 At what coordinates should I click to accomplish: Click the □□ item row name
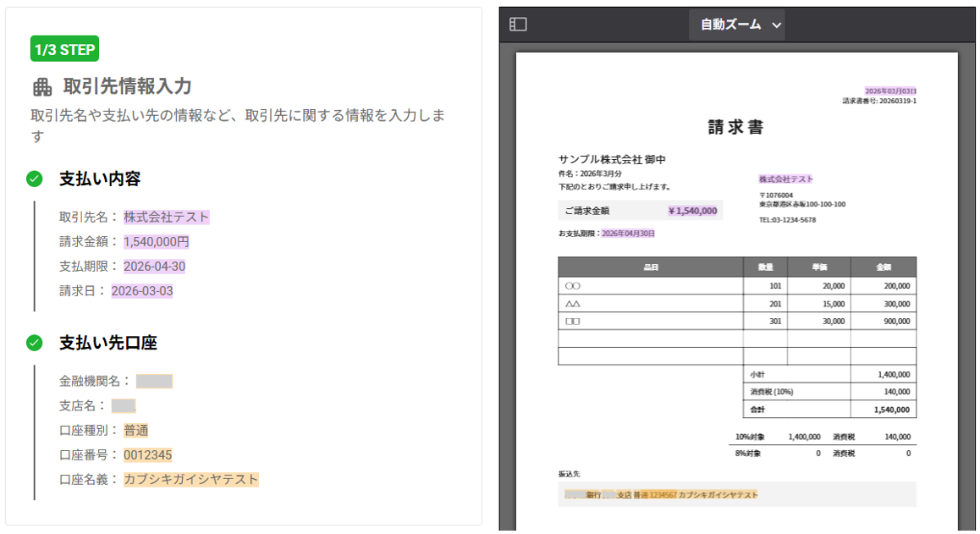coord(572,322)
